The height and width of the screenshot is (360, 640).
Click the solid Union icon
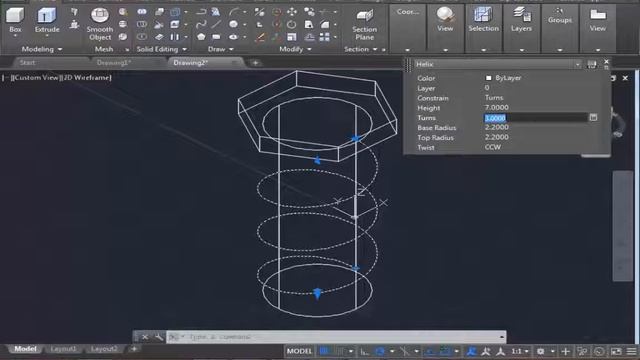pyautogui.click(x=142, y=12)
